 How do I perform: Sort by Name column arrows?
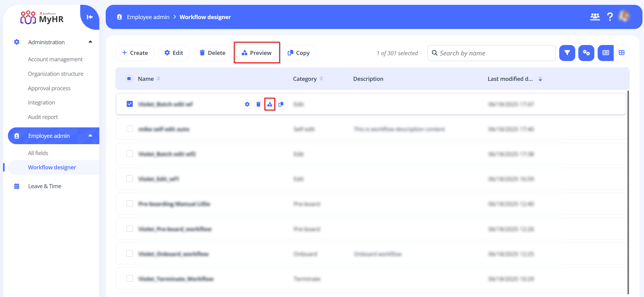click(x=158, y=79)
